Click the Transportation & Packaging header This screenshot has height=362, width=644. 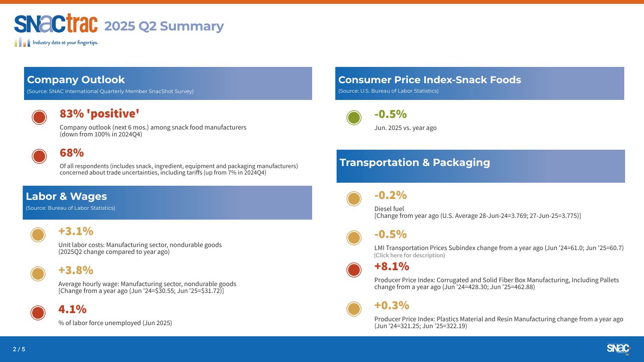coord(481,166)
